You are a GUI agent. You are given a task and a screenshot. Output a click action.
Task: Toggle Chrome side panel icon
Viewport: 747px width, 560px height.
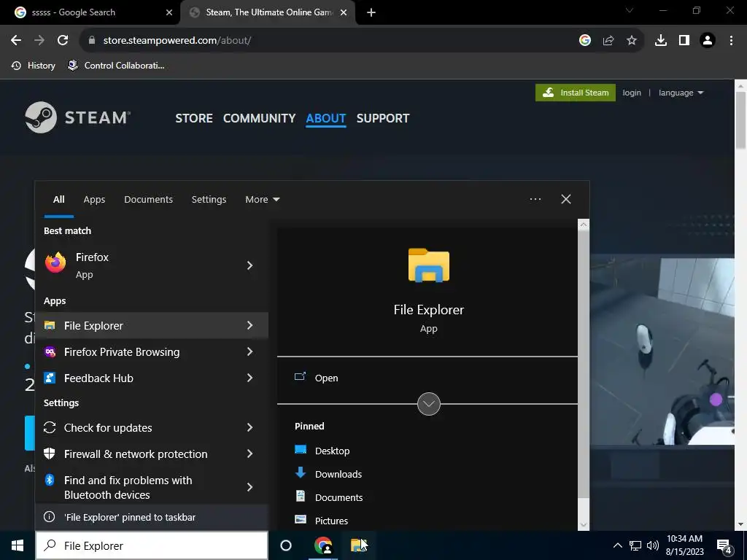coord(684,41)
